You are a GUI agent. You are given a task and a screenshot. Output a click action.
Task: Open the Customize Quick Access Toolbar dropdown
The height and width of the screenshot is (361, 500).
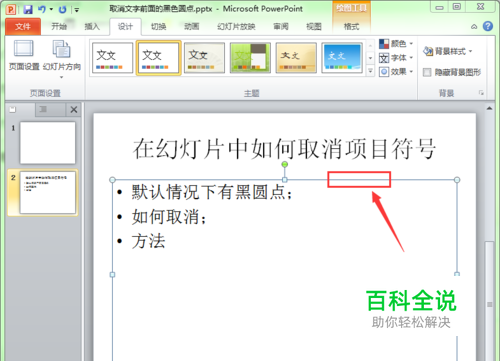[77, 10]
